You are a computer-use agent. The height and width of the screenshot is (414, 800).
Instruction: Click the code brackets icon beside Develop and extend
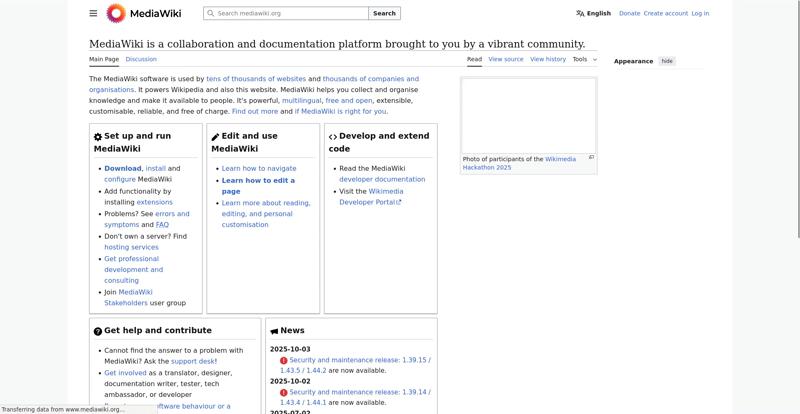[x=333, y=137]
